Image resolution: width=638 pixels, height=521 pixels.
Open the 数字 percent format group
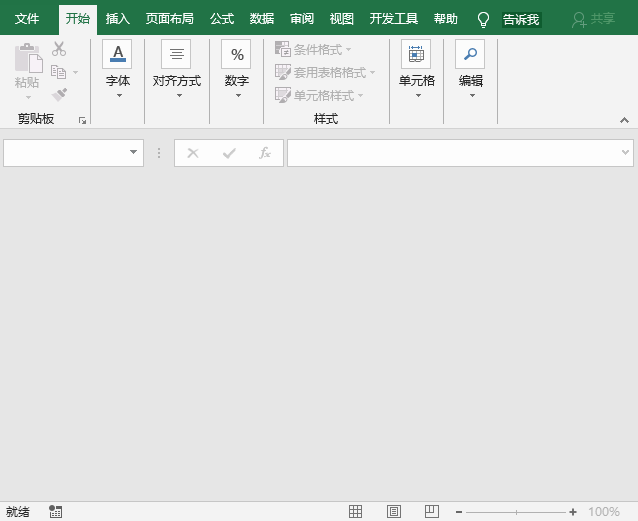(237, 69)
